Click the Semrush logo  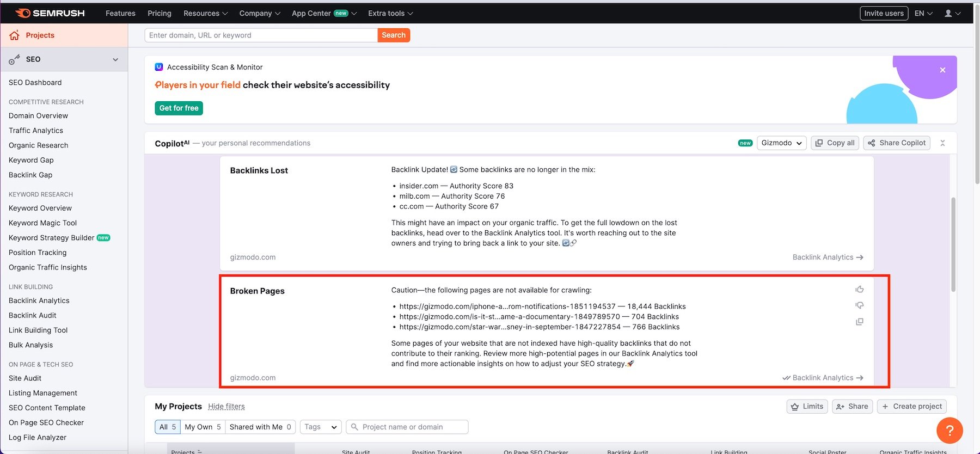pos(50,13)
